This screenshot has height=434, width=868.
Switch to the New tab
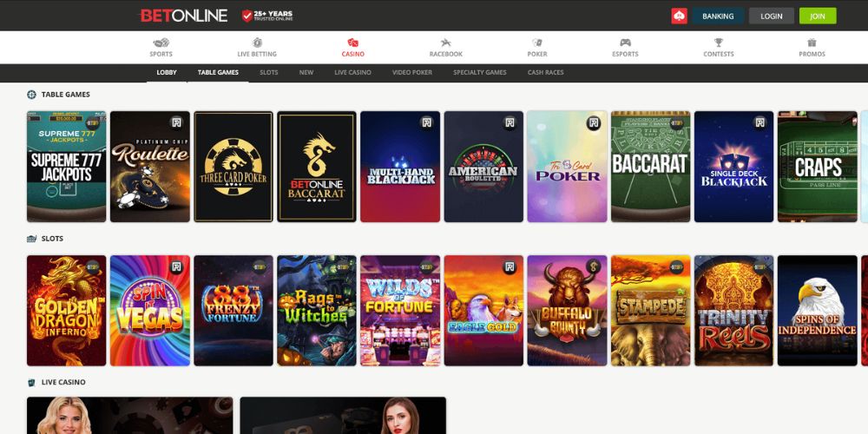[306, 73]
